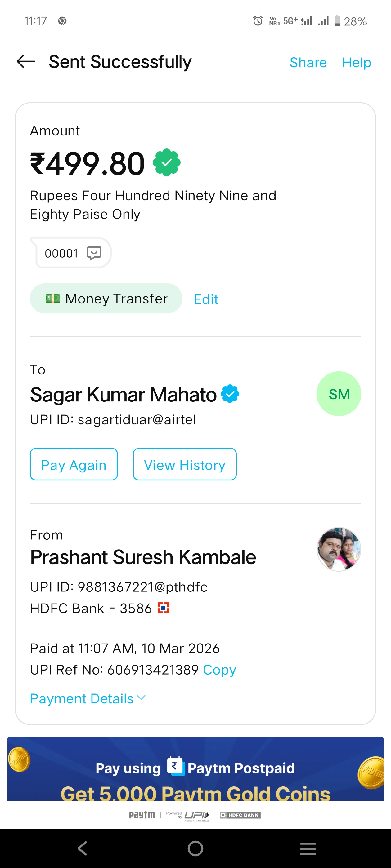Screen dimensions: 391x868
Task: Tap the Money Transfer category tag
Action: 106,299
